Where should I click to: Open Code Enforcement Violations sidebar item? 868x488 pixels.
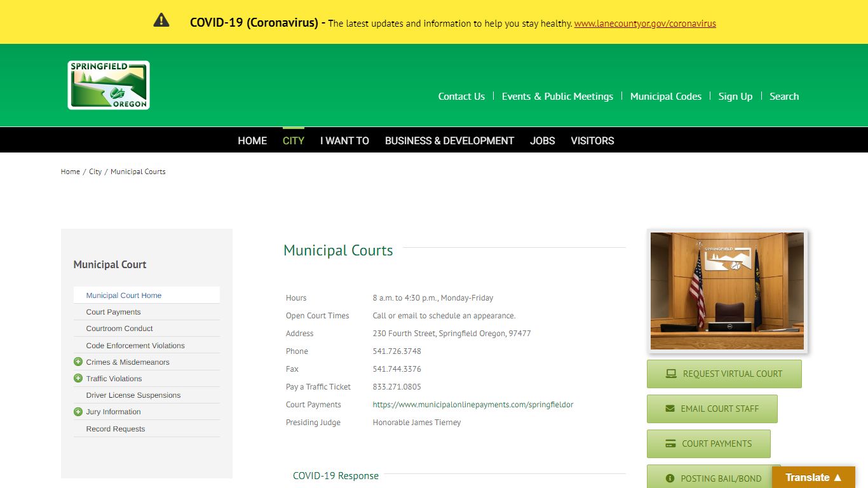pyautogui.click(x=147, y=346)
